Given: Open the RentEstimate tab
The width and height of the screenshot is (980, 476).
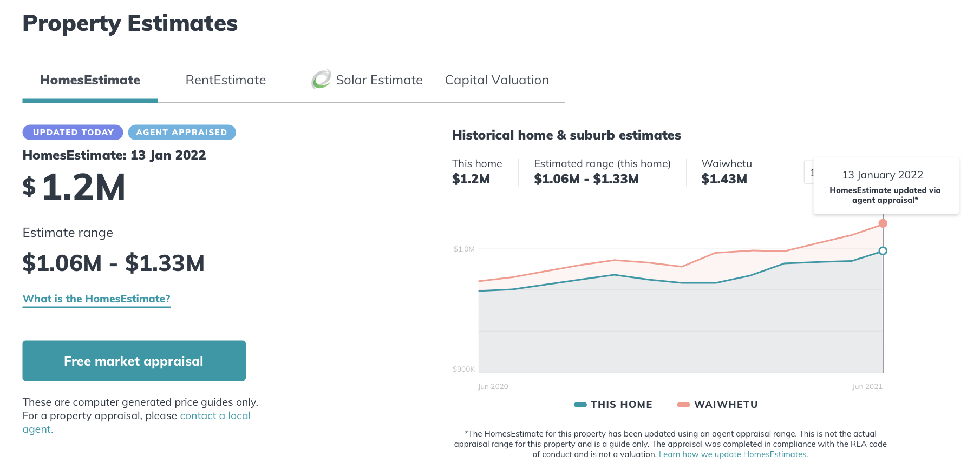Looking at the screenshot, I should [x=225, y=80].
